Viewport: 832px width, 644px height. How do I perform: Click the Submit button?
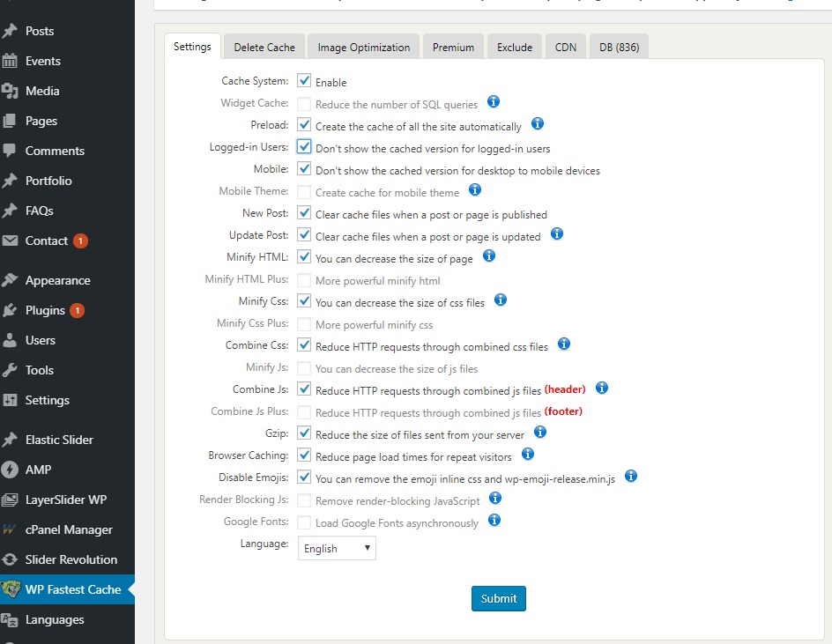tap(498, 598)
